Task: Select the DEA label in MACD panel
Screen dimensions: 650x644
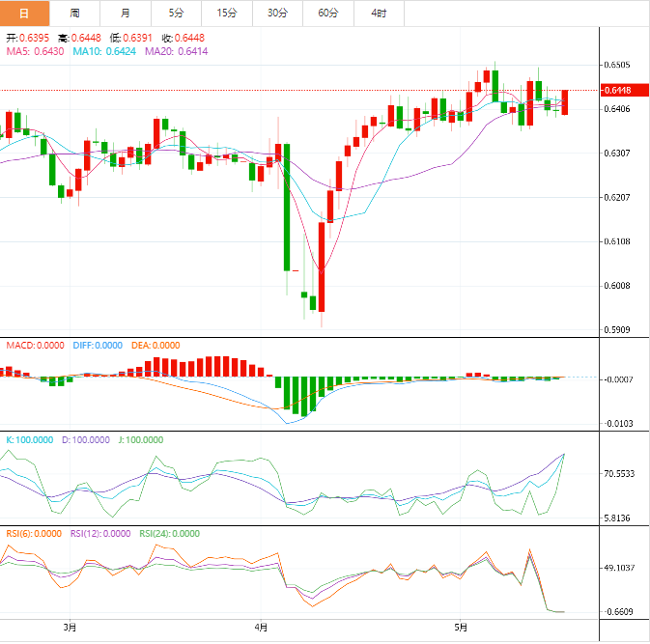Action: 155,345
